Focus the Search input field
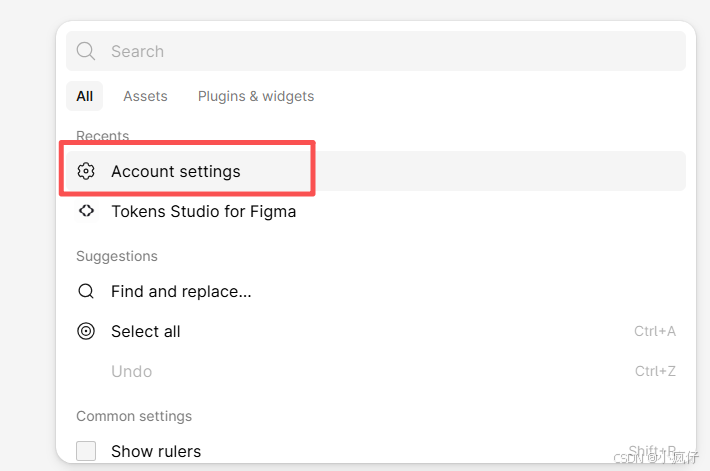This screenshot has height=471, width=710. click(x=376, y=51)
